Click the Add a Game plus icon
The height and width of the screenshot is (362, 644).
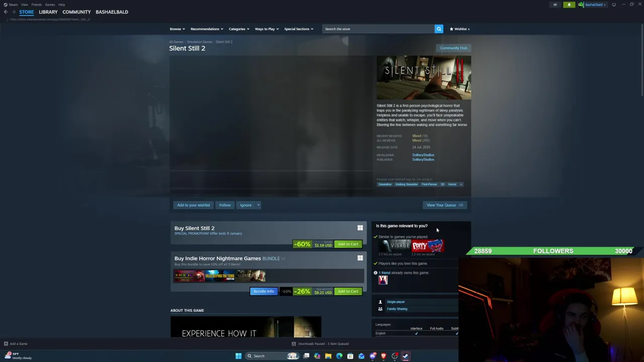pyautogui.click(x=6, y=344)
